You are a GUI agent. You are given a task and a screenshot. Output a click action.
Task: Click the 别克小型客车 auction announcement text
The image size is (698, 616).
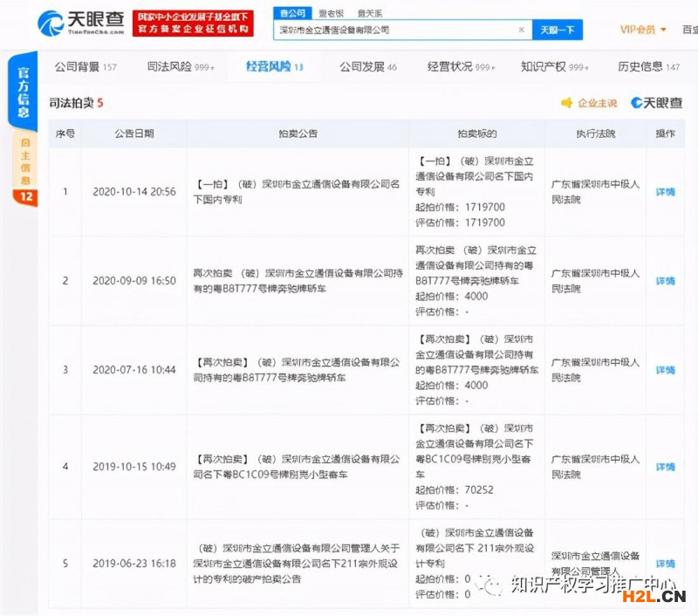(x=297, y=467)
